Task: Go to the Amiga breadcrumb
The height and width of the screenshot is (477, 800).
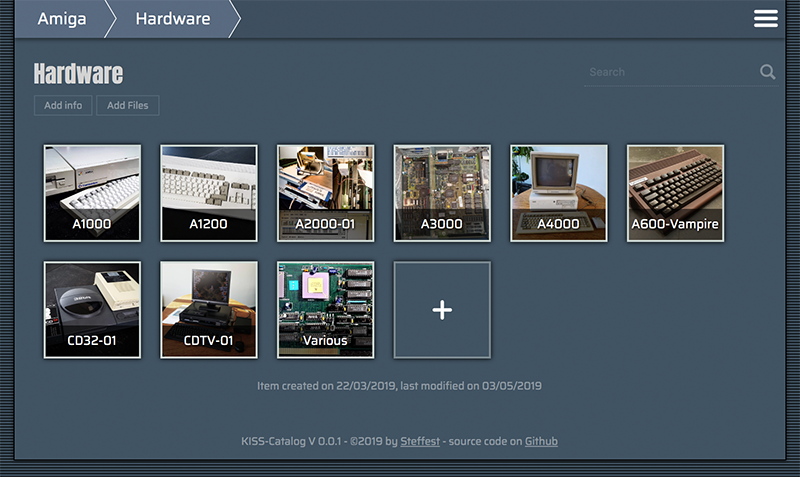Action: click(x=62, y=19)
